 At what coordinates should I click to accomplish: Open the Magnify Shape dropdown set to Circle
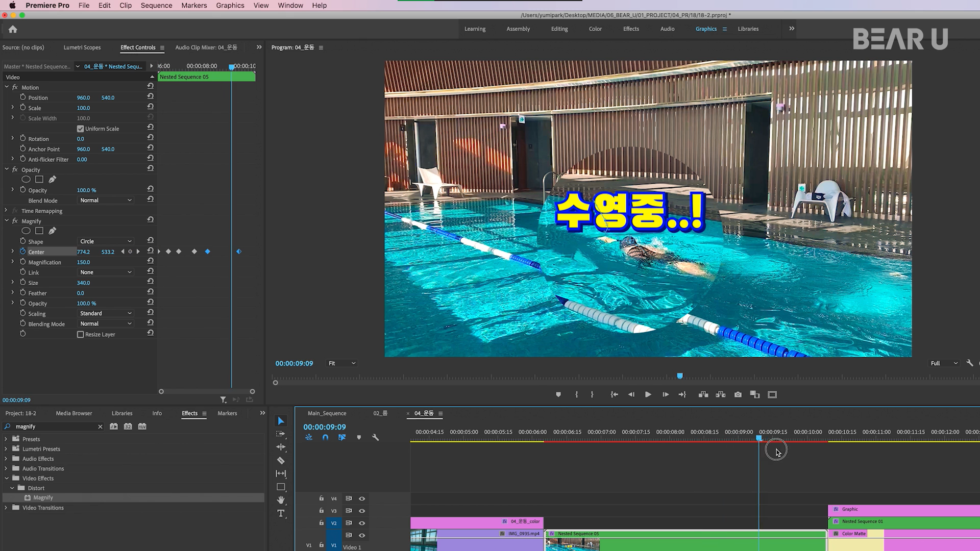[105, 241]
